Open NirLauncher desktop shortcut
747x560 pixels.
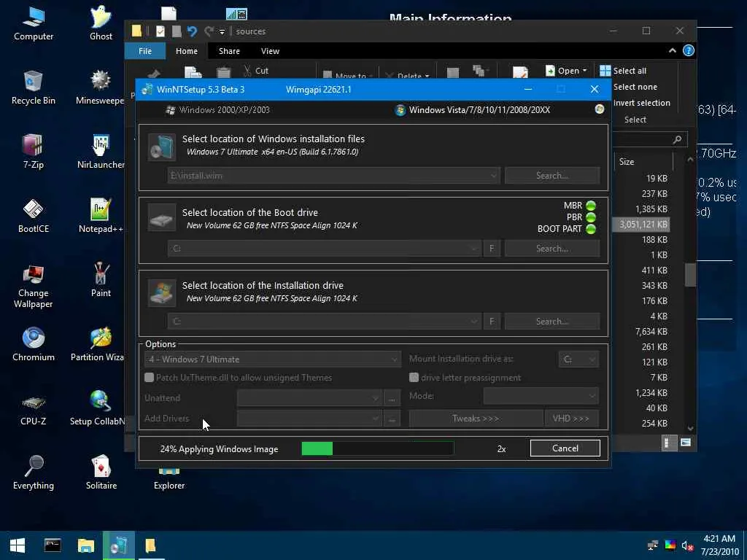[x=101, y=152]
